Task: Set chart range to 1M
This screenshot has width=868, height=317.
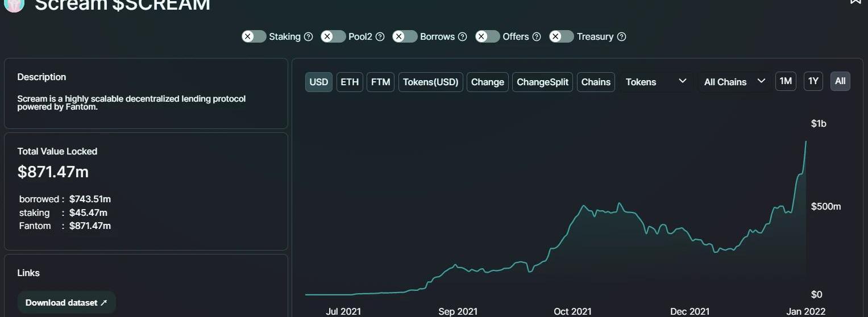Action: (x=786, y=81)
